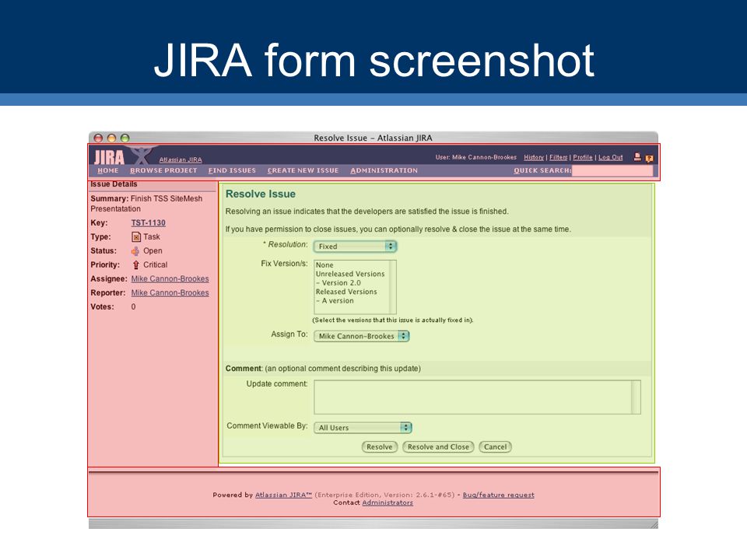Click the window resize grip corner
Viewport: 747px width, 560px height.
point(654,523)
